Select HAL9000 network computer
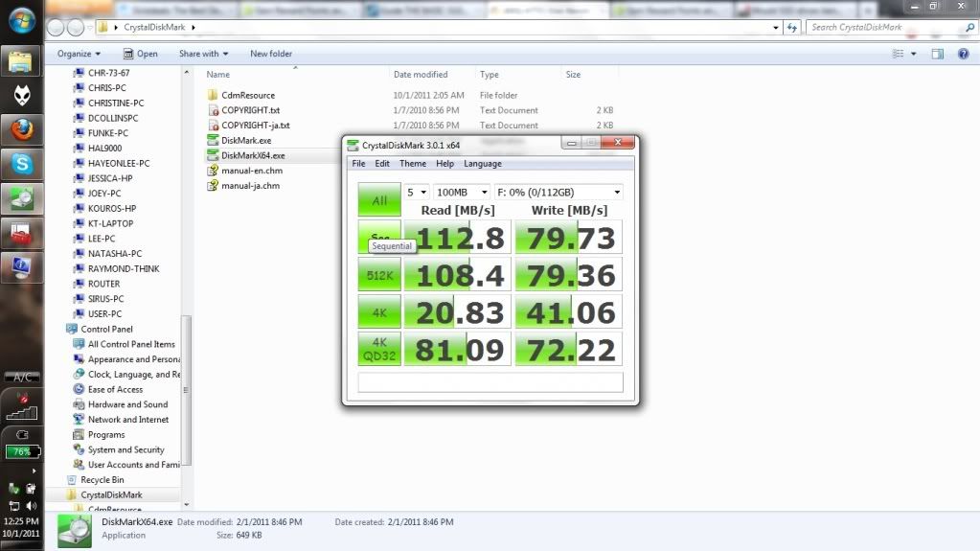Image resolution: width=980 pixels, height=551 pixels. click(104, 149)
